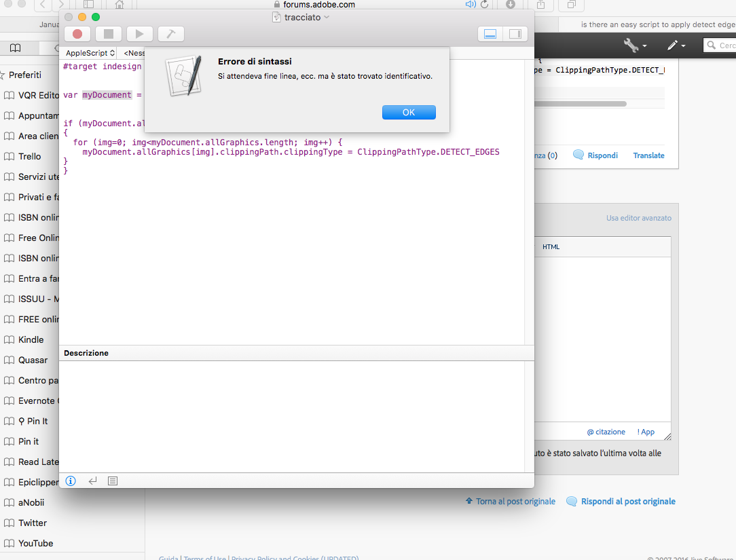
Task: Show result via return arrow icon
Action: (92, 481)
